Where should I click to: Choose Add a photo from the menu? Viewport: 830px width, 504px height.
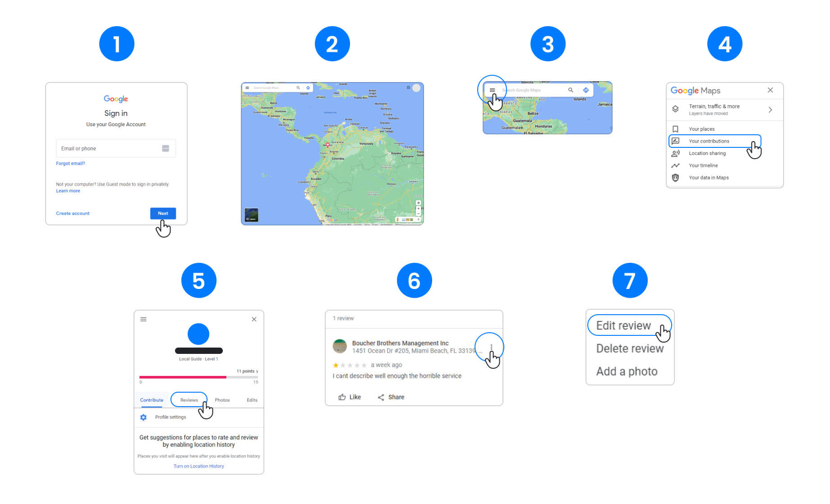pyautogui.click(x=627, y=371)
